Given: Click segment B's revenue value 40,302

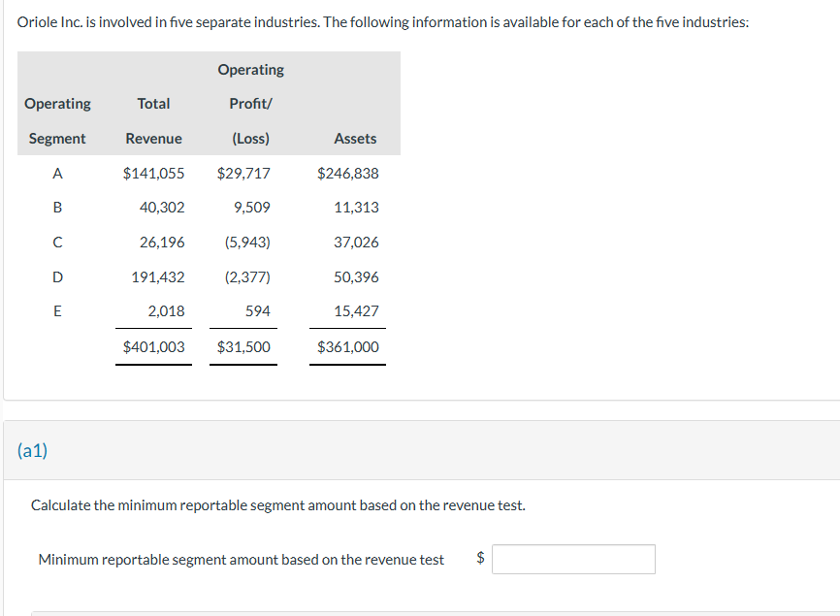Looking at the screenshot, I should [x=162, y=208].
